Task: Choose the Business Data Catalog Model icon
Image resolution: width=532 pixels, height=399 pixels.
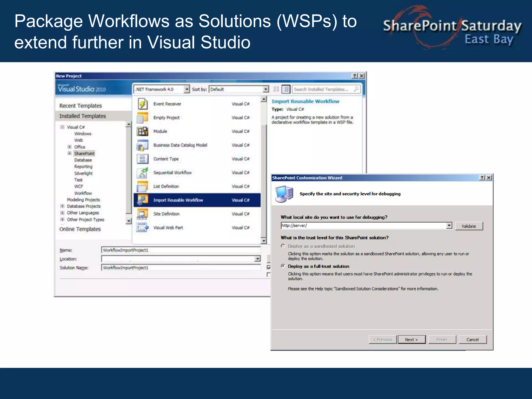Action: pyautogui.click(x=142, y=145)
